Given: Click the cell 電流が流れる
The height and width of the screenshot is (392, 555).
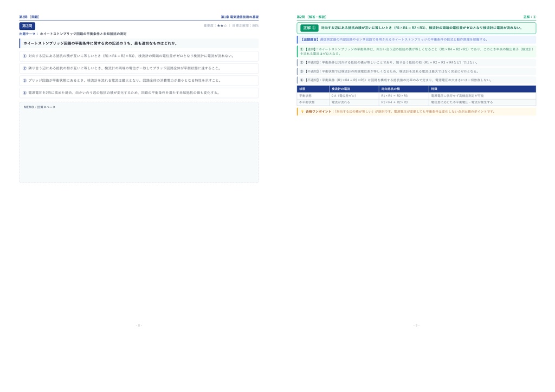Looking at the screenshot, I should (354, 102).
